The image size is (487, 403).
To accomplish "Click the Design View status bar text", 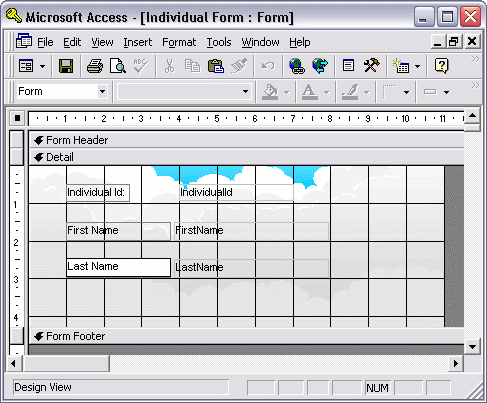I will coord(43,387).
